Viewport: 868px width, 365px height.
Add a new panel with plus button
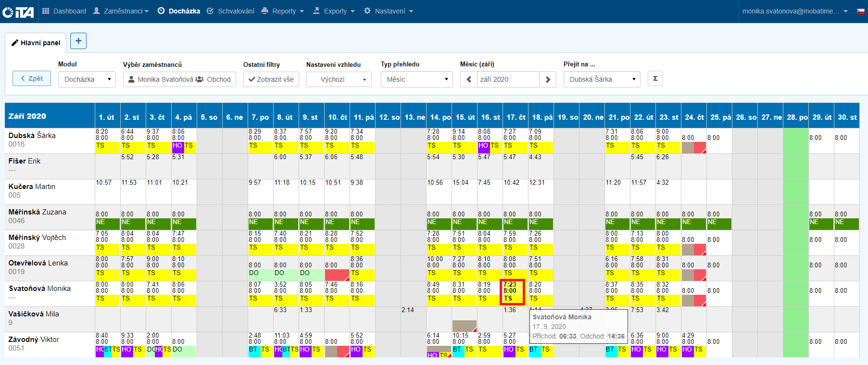coord(78,41)
